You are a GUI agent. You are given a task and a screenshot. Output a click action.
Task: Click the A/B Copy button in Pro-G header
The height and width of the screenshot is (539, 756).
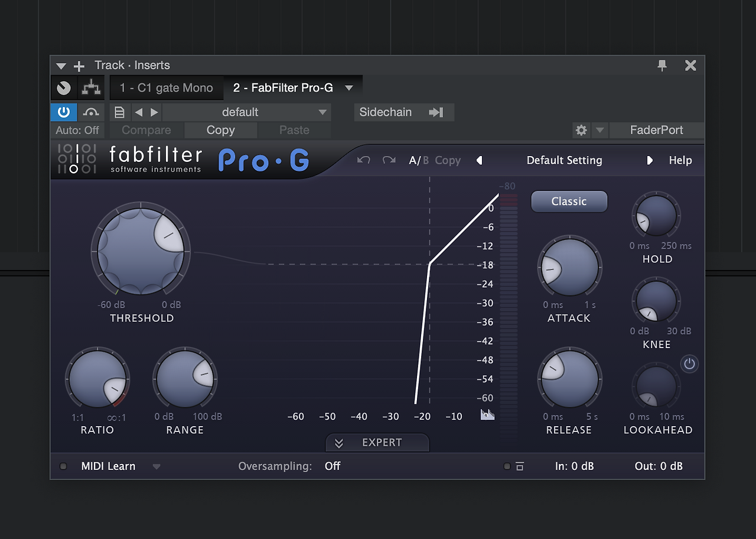coord(448,160)
